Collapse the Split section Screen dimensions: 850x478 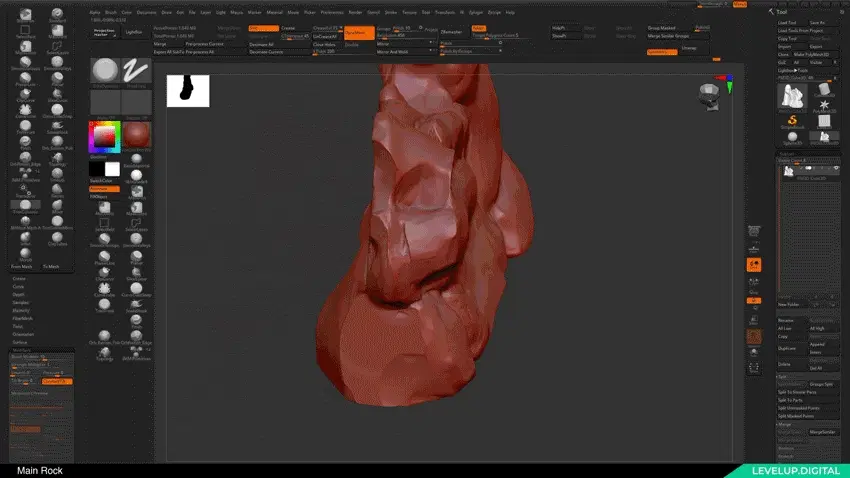click(782, 377)
